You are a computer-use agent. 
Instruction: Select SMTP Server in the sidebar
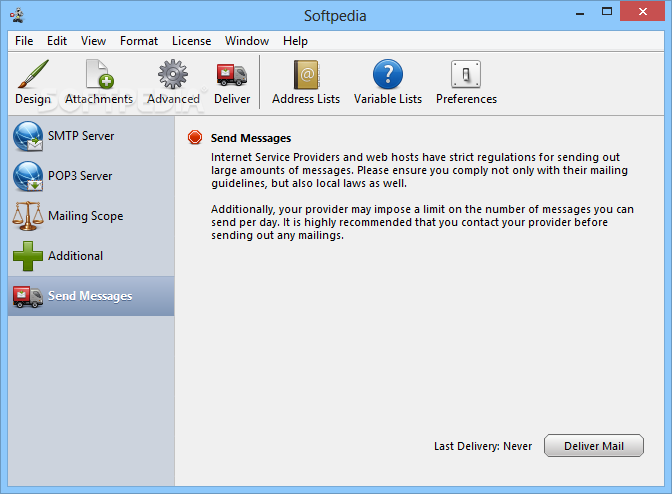91,136
